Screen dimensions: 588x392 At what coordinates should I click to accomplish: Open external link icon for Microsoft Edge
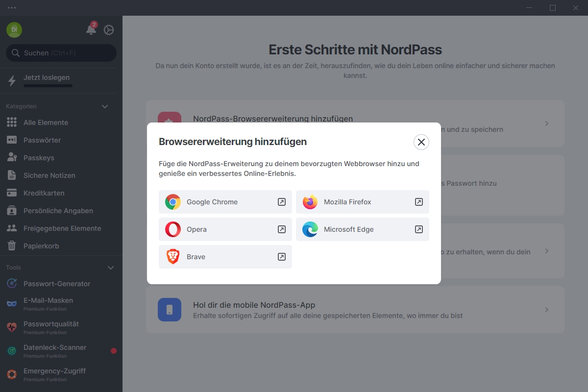point(419,229)
